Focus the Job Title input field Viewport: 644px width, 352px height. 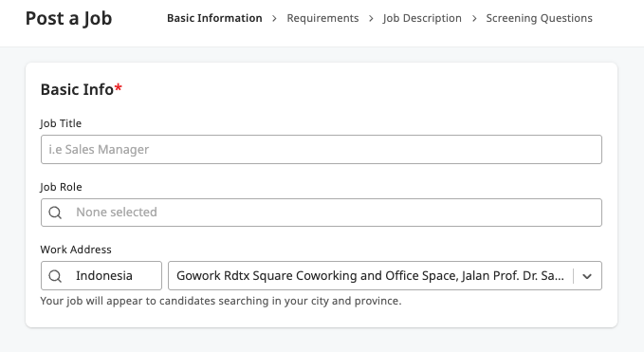(322, 150)
